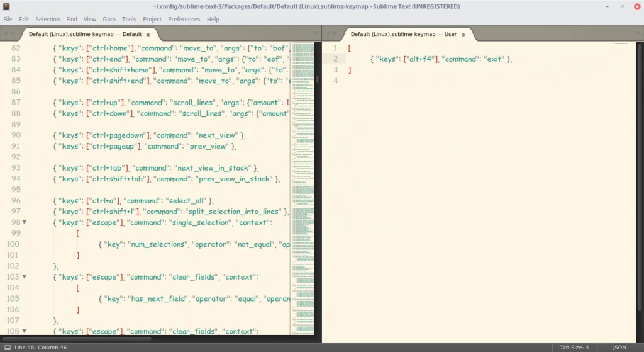The height and width of the screenshot is (352, 644).
Task: Collapse the code fold at line 103
Action: (x=25, y=277)
